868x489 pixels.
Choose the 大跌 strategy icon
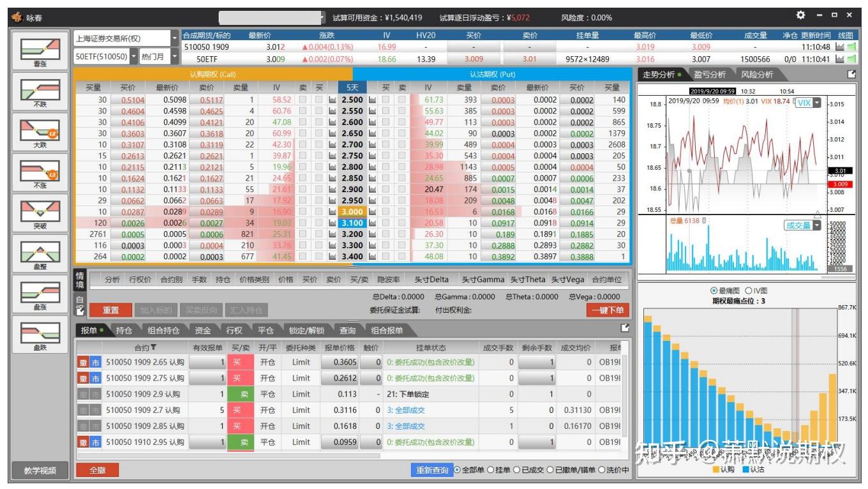pyautogui.click(x=40, y=132)
